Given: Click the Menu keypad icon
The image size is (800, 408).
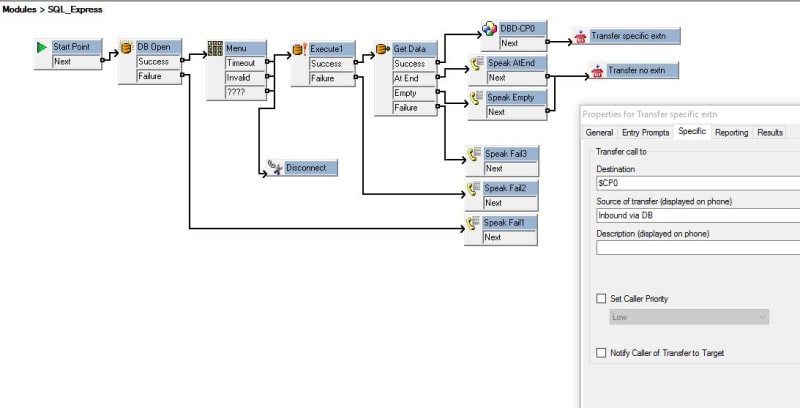Looking at the screenshot, I should [x=215, y=48].
